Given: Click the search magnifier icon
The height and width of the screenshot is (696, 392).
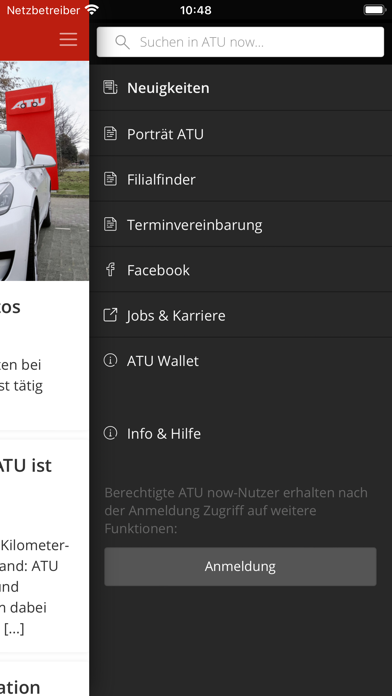Looking at the screenshot, I should coord(122,42).
